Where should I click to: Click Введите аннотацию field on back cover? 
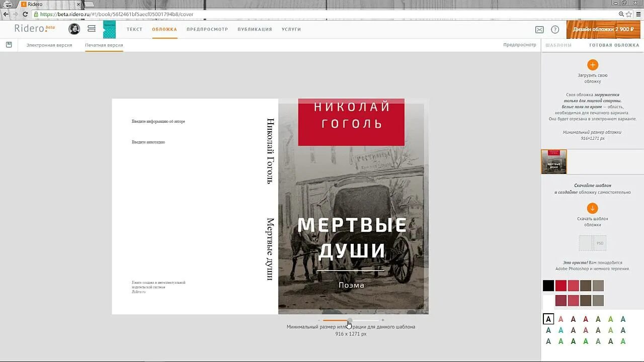148,142
